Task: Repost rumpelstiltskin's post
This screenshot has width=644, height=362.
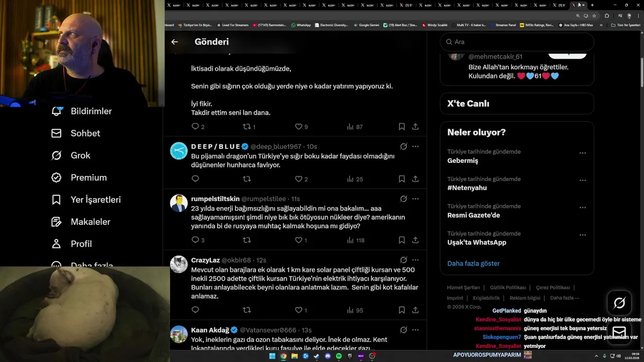Action: point(247,240)
